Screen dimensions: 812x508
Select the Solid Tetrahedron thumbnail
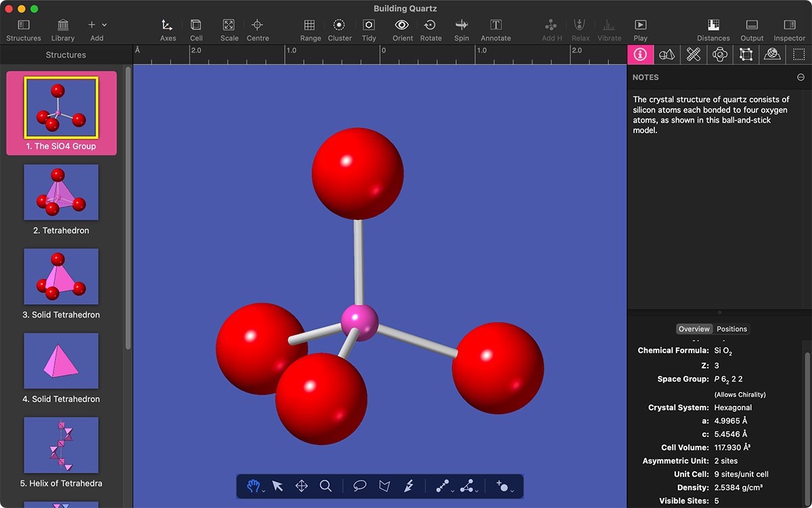click(61, 276)
